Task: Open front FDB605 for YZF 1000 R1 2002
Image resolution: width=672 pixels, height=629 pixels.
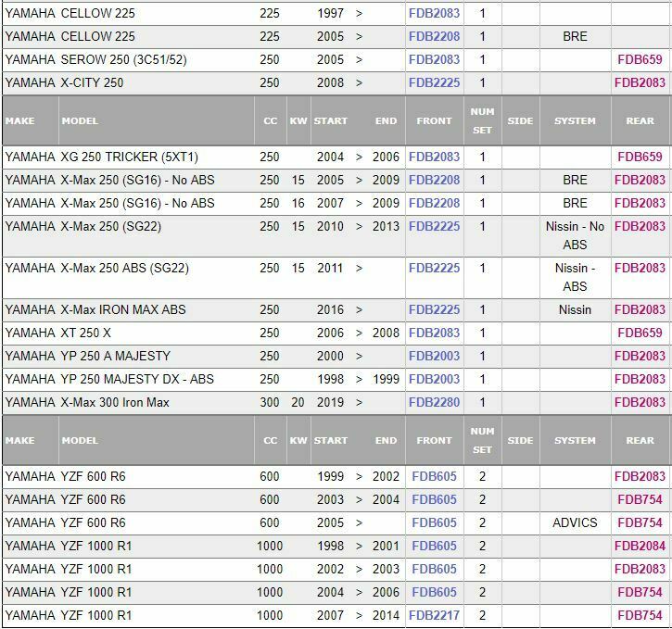Action: [x=434, y=569]
